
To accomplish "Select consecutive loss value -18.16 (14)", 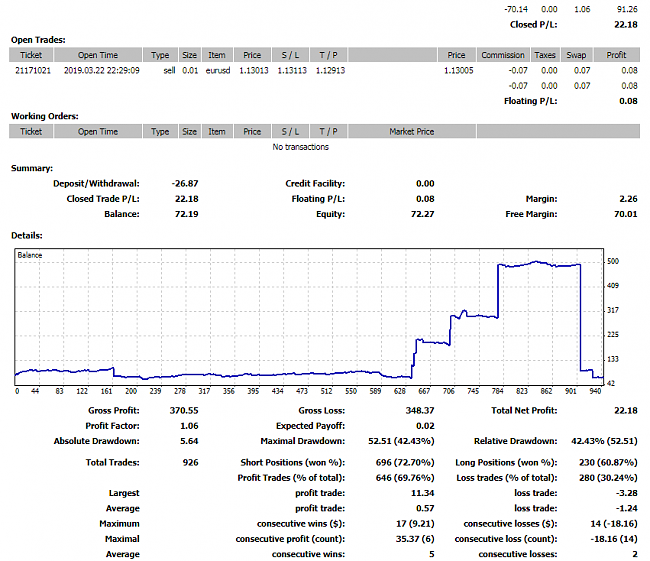I will click(x=614, y=539).
